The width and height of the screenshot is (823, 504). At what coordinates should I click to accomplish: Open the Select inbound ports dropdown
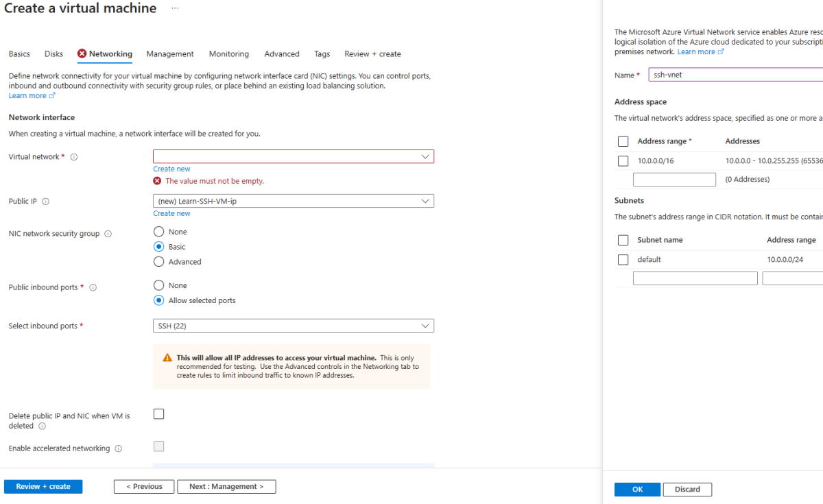point(294,326)
